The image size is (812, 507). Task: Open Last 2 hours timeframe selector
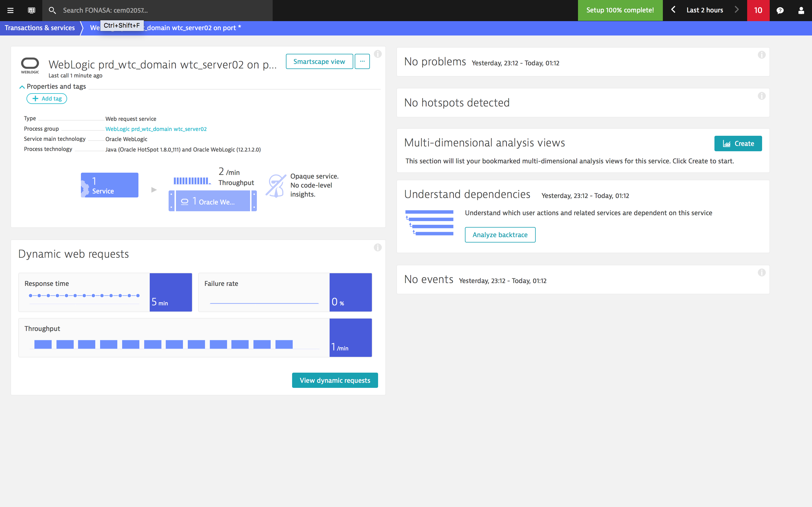click(704, 10)
